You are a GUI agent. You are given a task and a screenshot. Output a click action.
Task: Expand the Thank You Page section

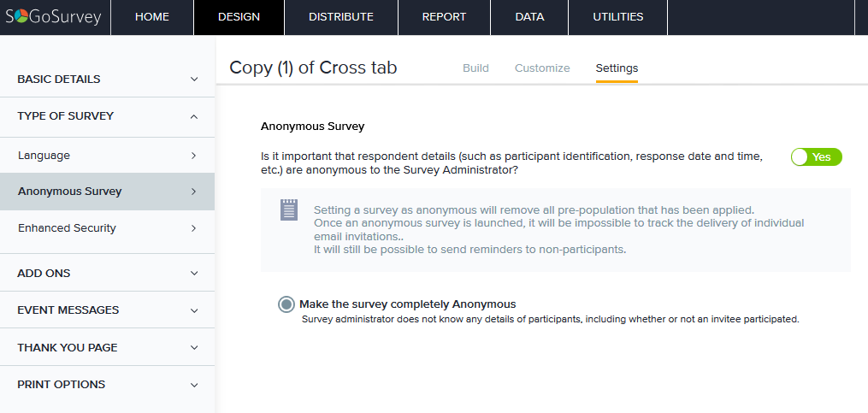107,348
